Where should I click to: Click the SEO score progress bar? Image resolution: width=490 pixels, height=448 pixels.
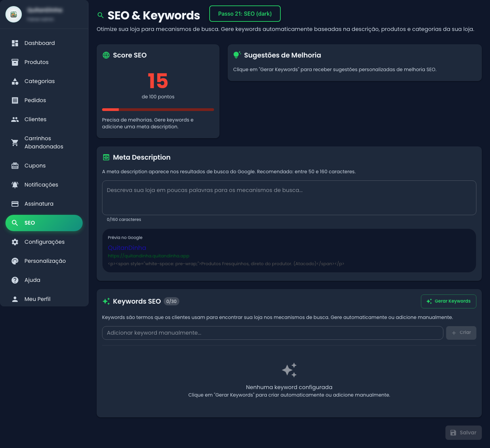(158, 110)
